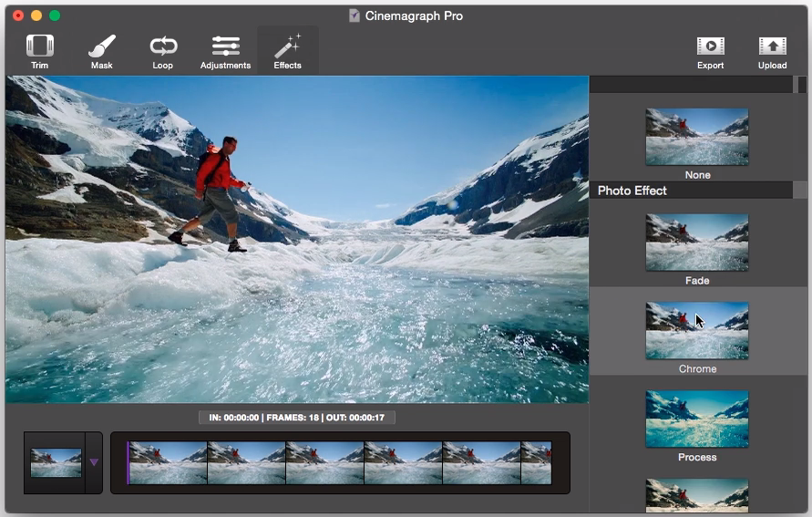
Task: Click the main video preview canvas
Action: coord(296,239)
